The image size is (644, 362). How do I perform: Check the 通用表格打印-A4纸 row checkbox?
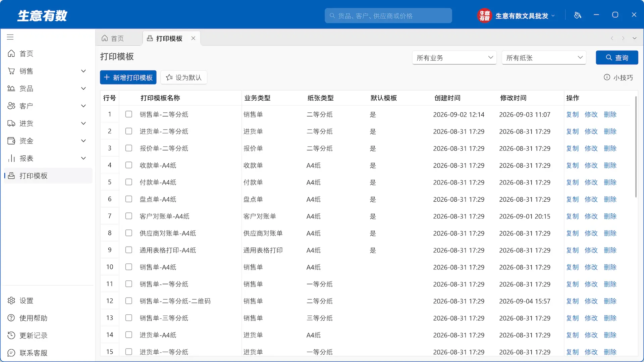point(129,250)
